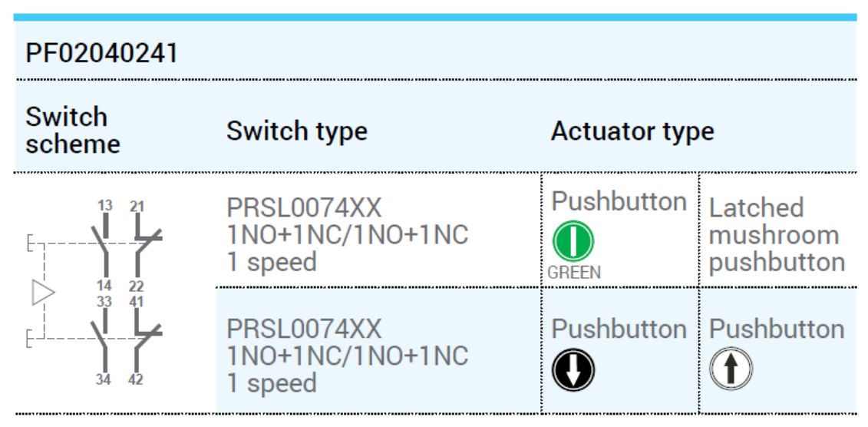This screenshot has width=868, height=427.
Task: Click terminal number 42 in the scheme
Action: coord(136,380)
